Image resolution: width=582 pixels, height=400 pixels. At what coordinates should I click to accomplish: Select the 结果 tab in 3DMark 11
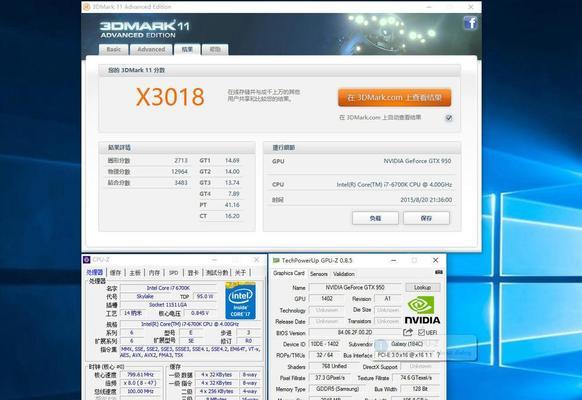click(187, 49)
